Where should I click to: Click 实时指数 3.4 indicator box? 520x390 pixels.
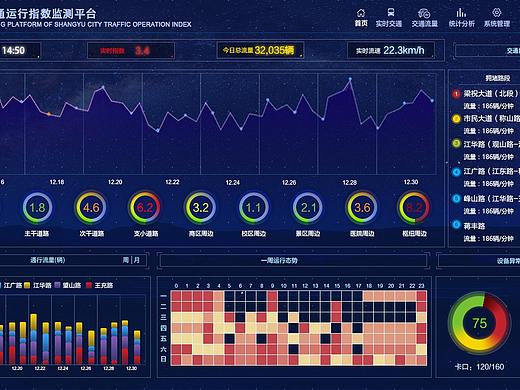(131, 51)
